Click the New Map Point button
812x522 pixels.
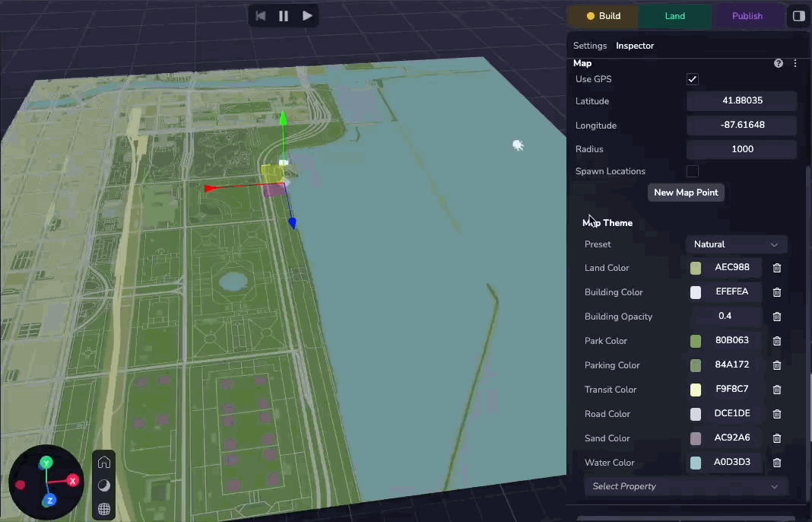[686, 193]
